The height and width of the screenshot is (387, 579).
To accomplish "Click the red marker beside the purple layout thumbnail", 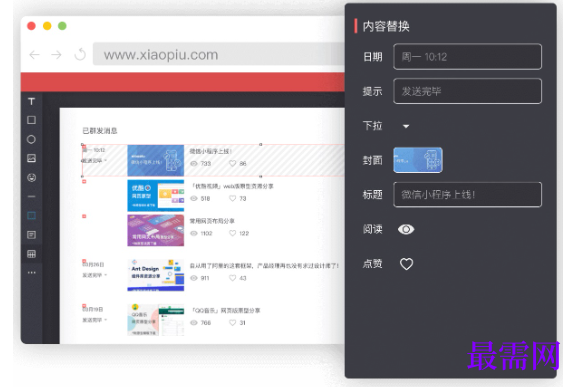I will [84, 216].
